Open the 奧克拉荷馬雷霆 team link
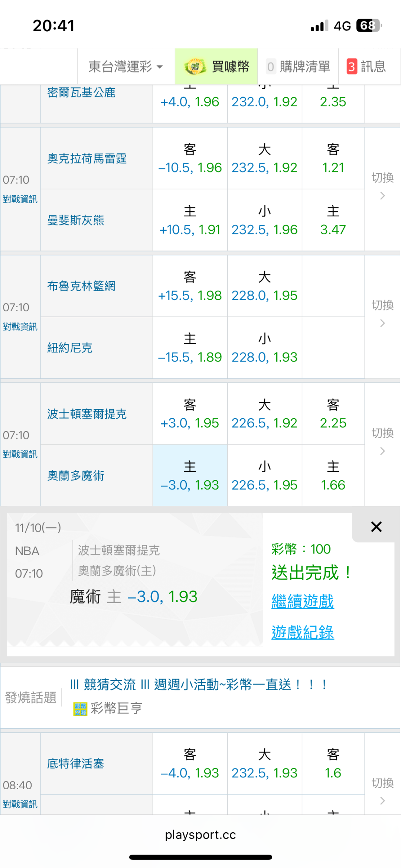Viewport: 401px width, 868px height. (87, 159)
